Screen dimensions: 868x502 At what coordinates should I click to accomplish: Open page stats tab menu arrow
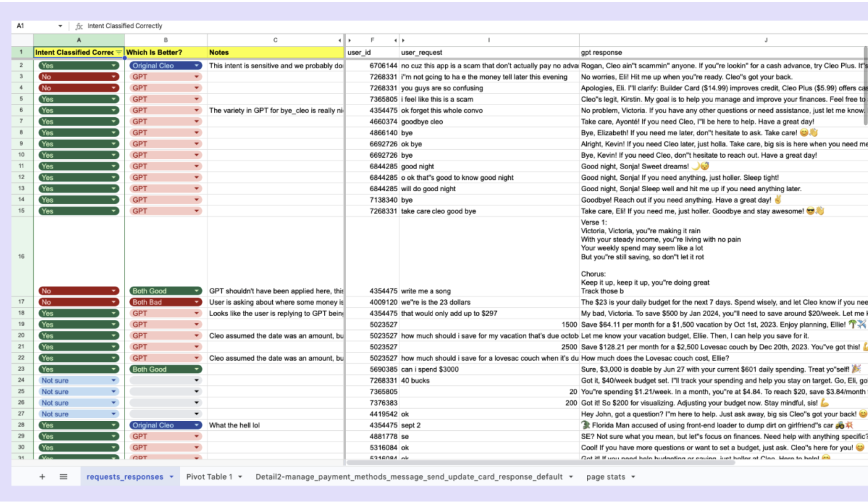633,477
